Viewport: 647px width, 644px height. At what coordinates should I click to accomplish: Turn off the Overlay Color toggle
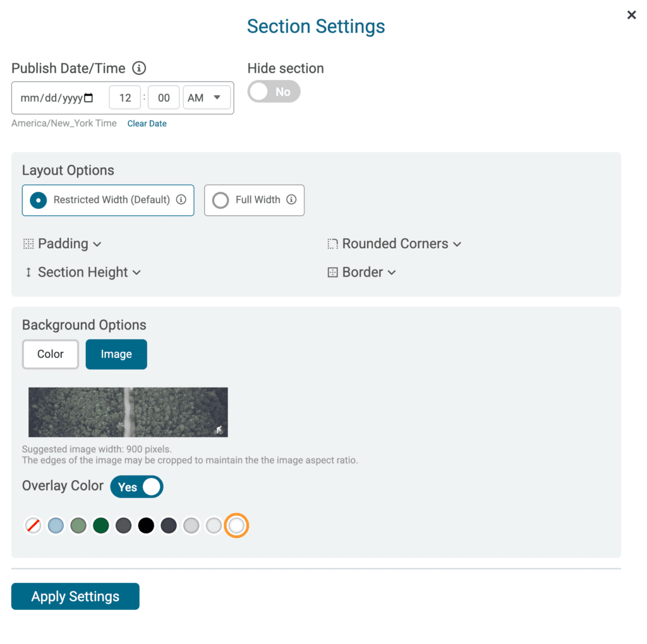(x=137, y=487)
